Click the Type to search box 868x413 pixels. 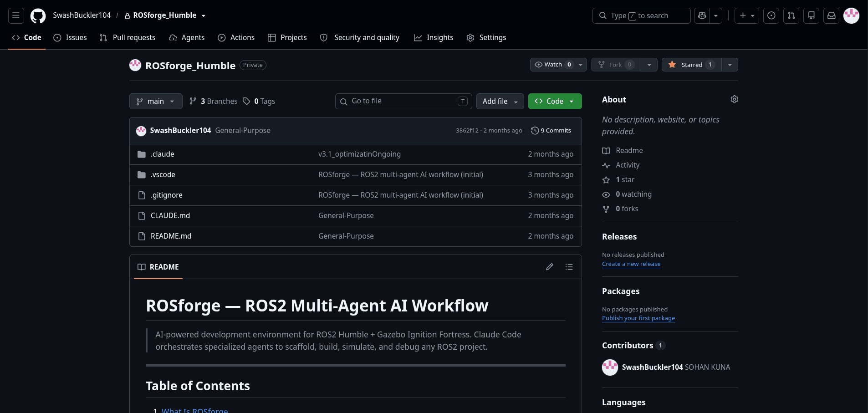click(641, 15)
